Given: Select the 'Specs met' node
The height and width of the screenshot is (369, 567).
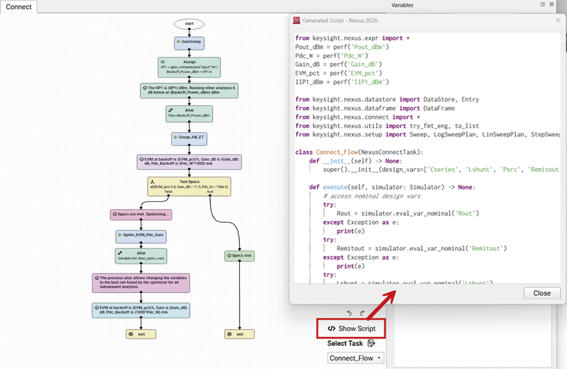Looking at the screenshot, I should pyautogui.click(x=239, y=256).
